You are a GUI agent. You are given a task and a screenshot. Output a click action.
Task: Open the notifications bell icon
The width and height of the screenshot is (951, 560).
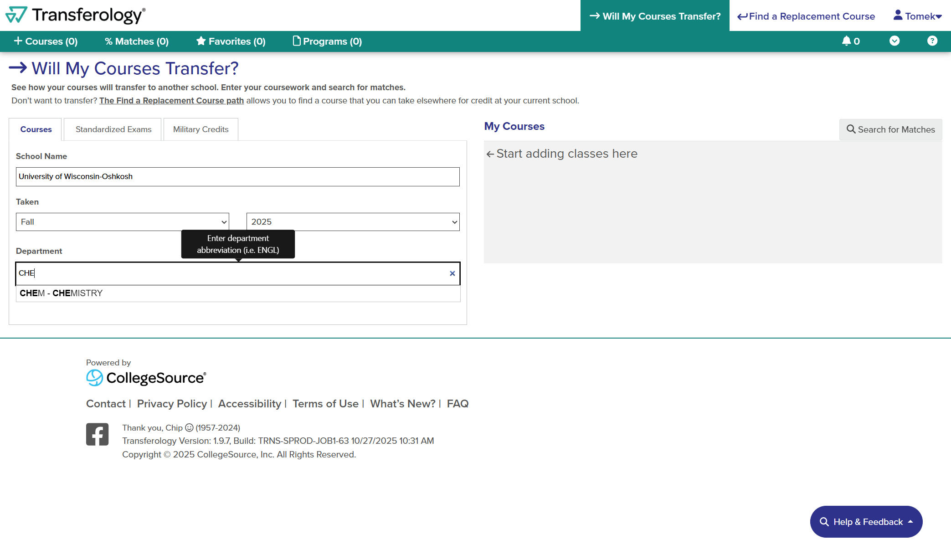(x=850, y=41)
